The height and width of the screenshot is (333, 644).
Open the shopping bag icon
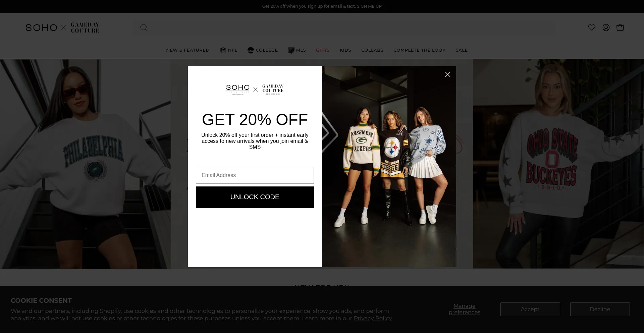[x=620, y=27]
